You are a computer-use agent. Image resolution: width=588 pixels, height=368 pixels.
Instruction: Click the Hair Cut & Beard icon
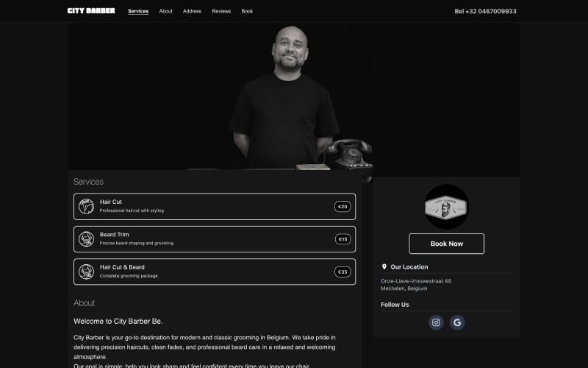click(x=87, y=272)
